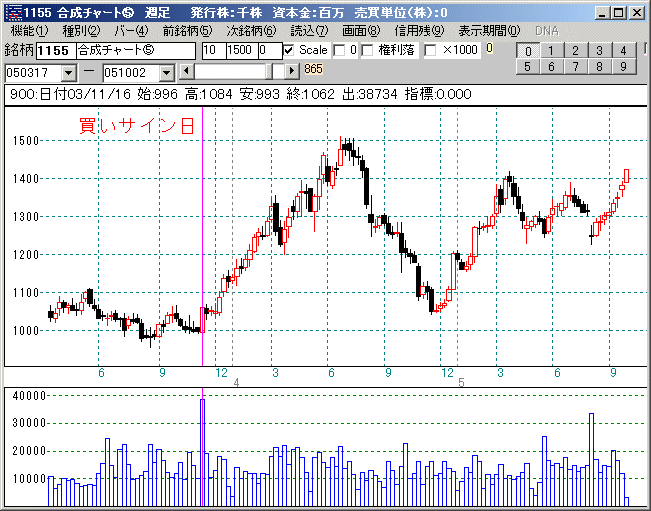651x511 pixels.
Task: Click the last red candlestick near 1400
Action: coord(627,176)
